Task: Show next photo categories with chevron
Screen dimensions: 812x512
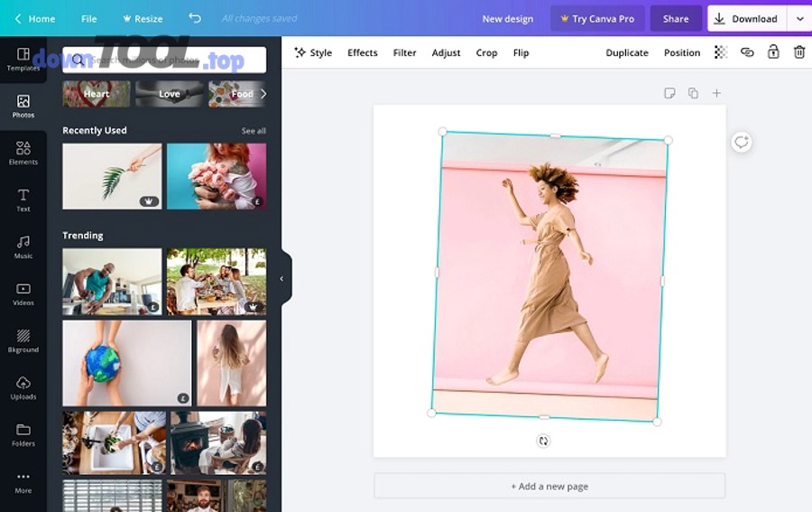Action: pyautogui.click(x=263, y=94)
